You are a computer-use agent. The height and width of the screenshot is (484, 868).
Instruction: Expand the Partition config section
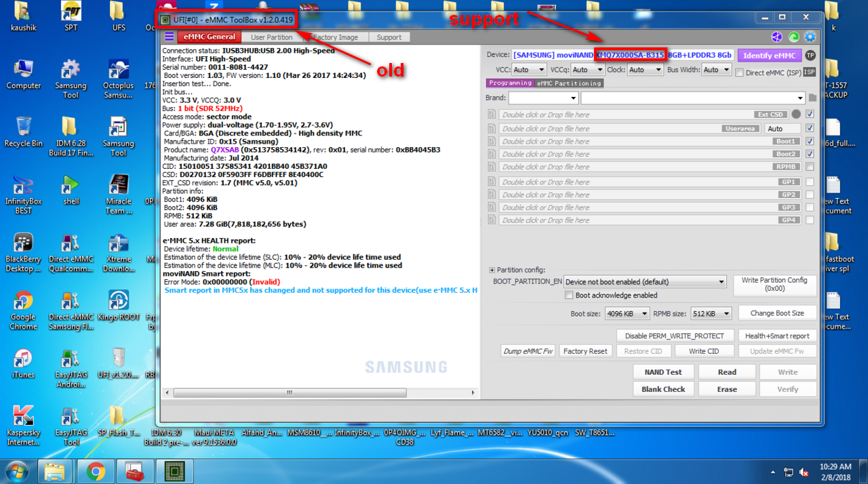492,270
